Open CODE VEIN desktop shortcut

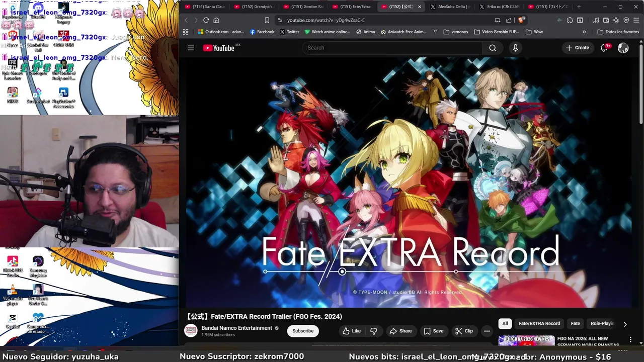coord(63,39)
